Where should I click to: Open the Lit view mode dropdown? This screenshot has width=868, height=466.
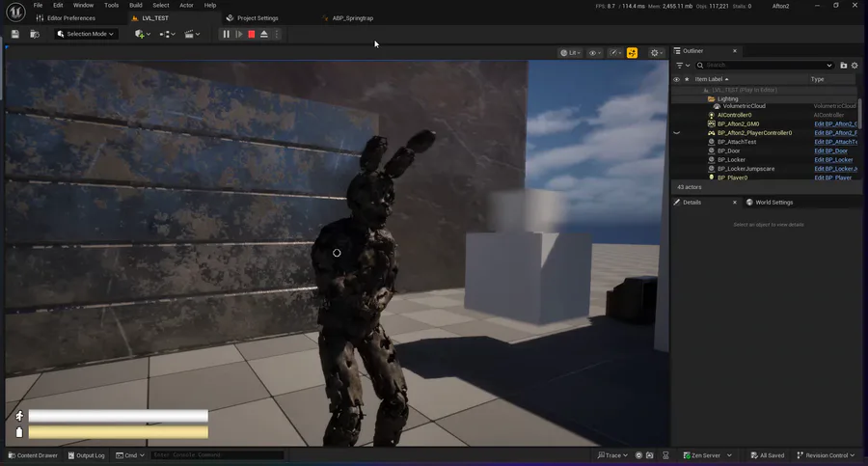pyautogui.click(x=570, y=53)
